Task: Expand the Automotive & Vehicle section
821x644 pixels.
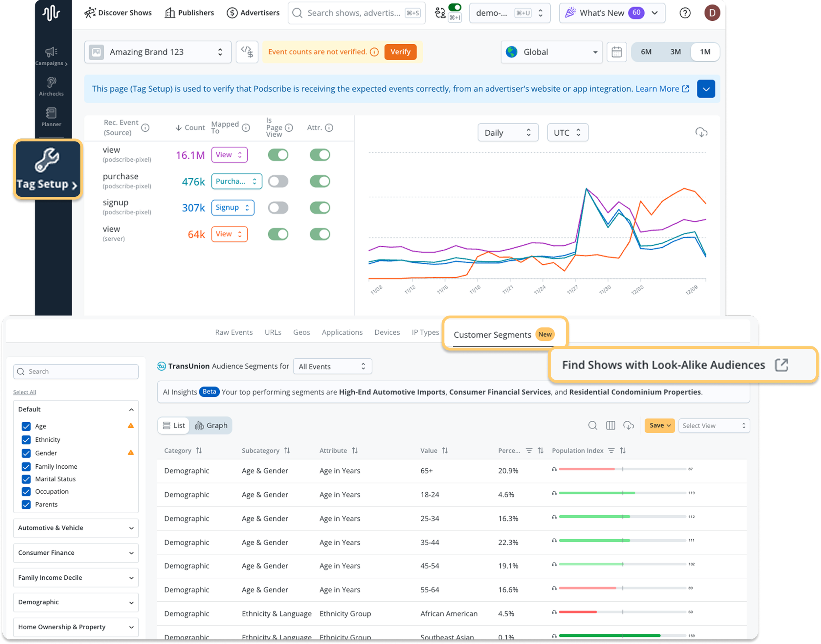Action: pyautogui.click(x=76, y=528)
